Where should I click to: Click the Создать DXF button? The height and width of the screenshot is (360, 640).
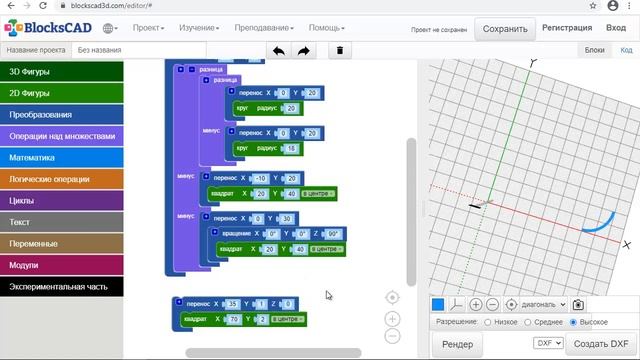tap(601, 344)
